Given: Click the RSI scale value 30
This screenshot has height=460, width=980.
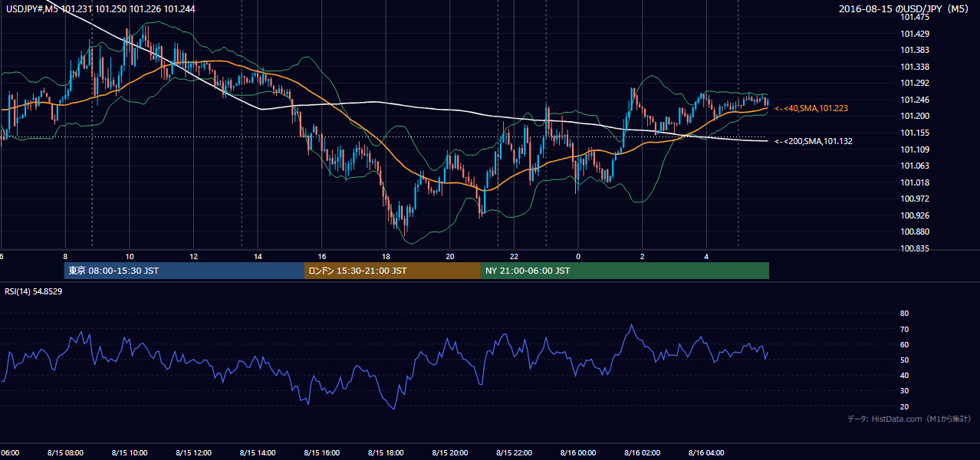Looking at the screenshot, I should (904, 391).
